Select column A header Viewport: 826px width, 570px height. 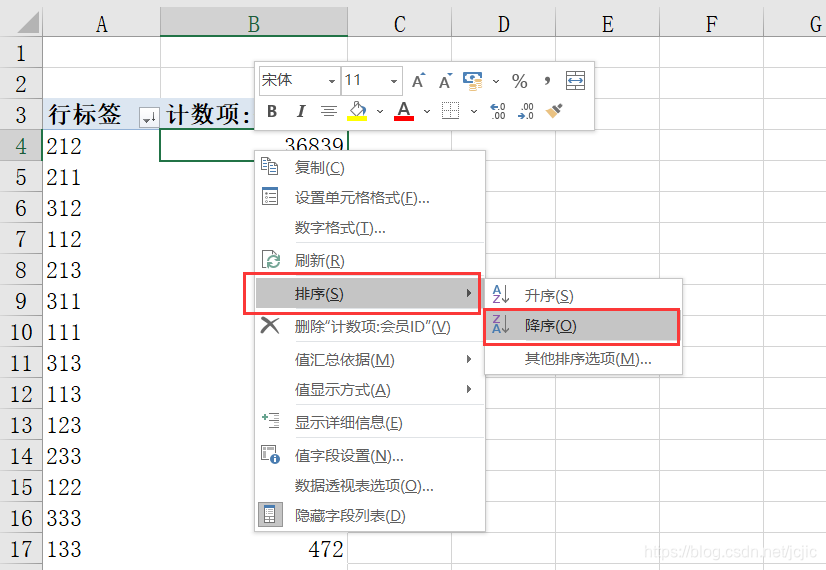[102, 23]
